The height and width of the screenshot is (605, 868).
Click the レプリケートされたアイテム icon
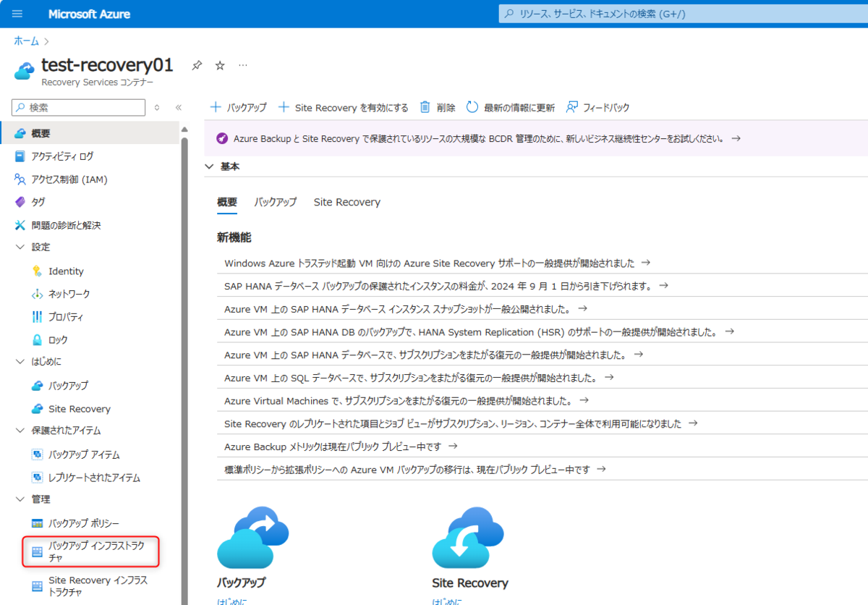click(38, 478)
